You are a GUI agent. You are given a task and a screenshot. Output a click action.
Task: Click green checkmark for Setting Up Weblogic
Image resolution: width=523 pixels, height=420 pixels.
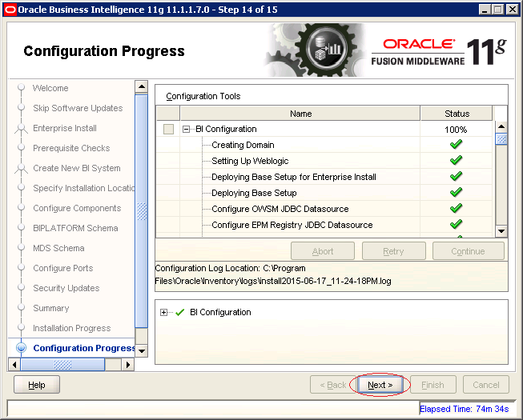point(456,160)
